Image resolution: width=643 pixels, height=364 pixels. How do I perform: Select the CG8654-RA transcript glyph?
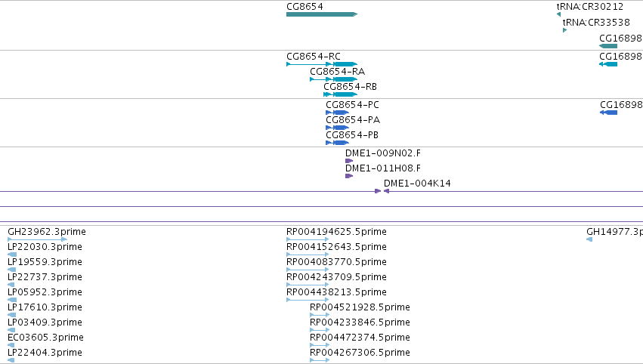[x=334, y=79]
